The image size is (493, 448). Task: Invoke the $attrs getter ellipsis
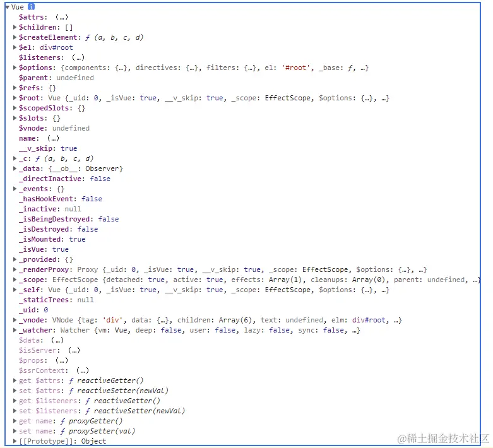[62, 17]
